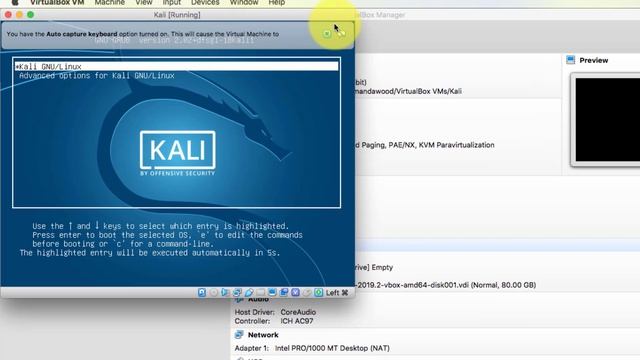Image resolution: width=640 pixels, height=360 pixels.
Task: Open the Devices menu
Action: (205, 2)
